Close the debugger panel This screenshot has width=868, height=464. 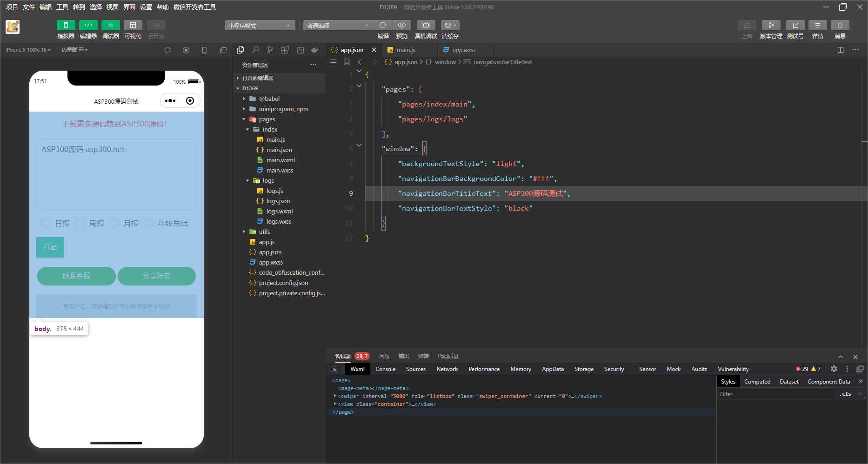855,357
